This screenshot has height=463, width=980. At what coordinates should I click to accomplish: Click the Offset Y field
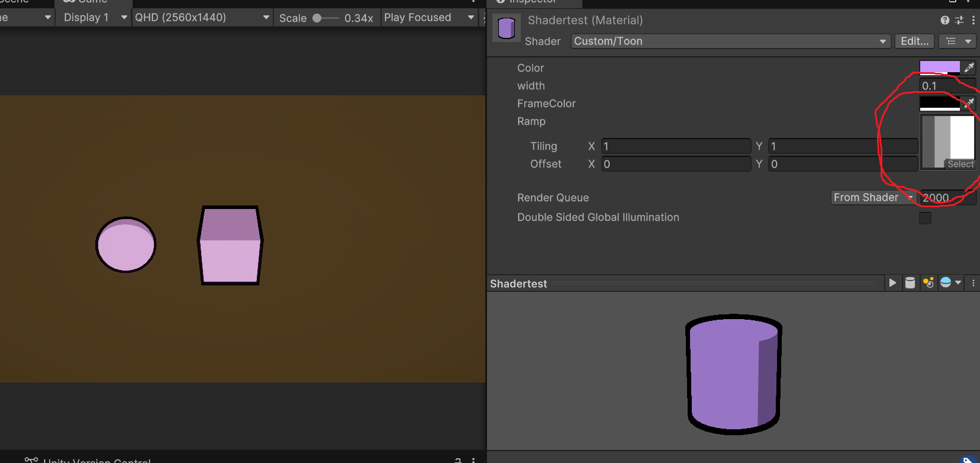(x=843, y=164)
